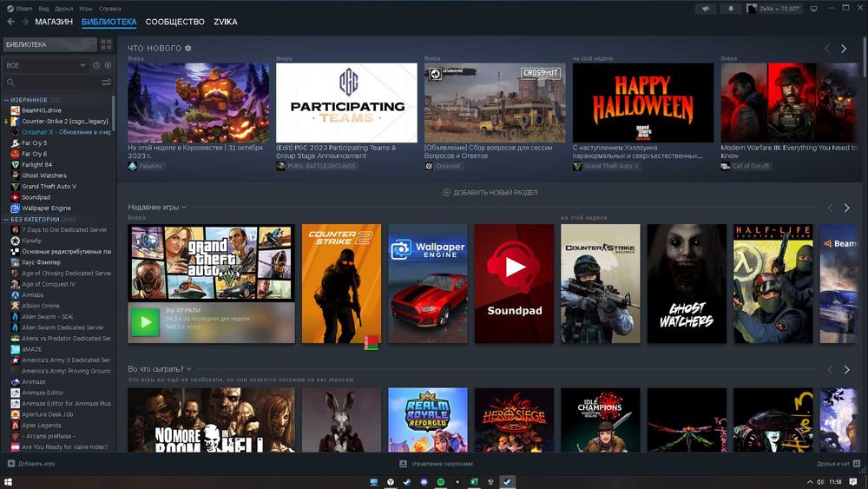868x489 pixels.
Task: Open the Spotify icon in the Windows taskbar
Action: click(441, 482)
